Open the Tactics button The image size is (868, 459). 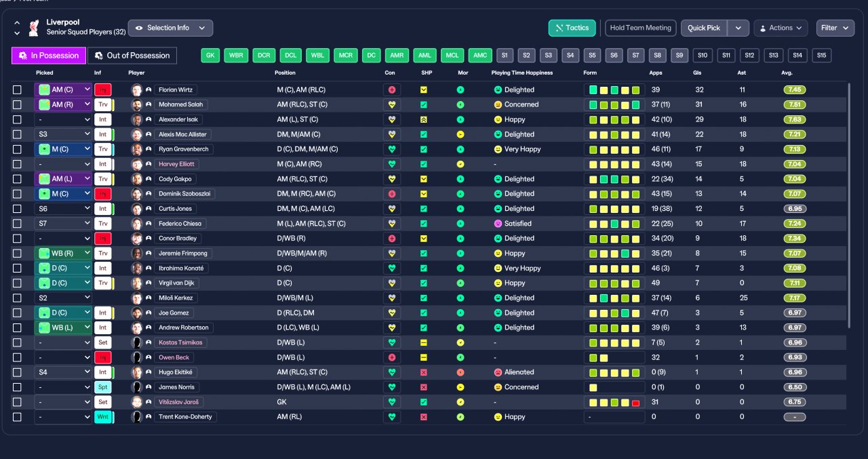coord(572,28)
